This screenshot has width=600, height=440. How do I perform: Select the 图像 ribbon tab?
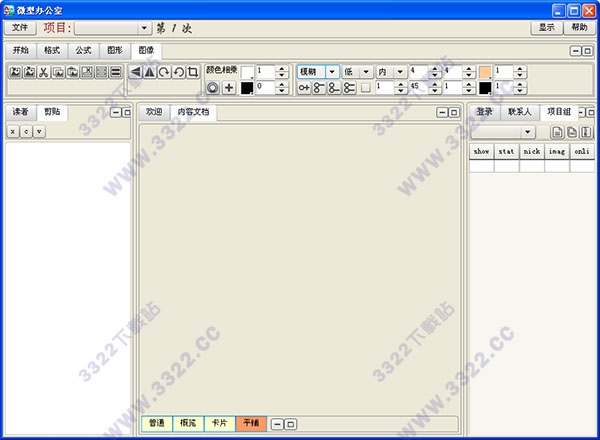(146, 50)
